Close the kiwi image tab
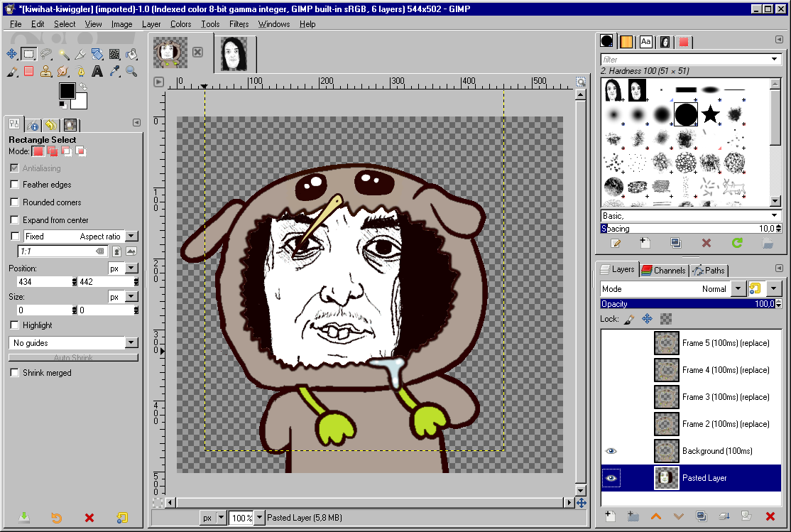 pos(197,52)
